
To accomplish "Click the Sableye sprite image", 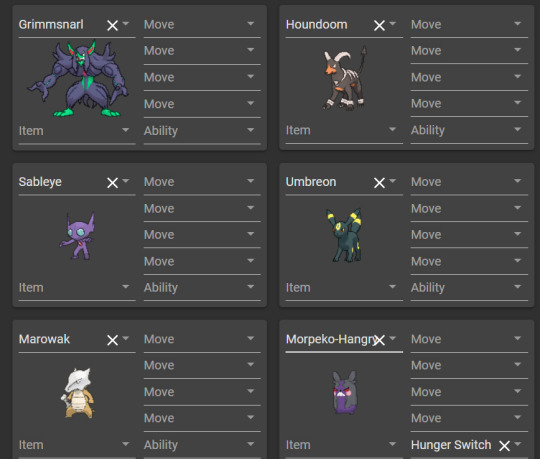I will click(x=77, y=236).
